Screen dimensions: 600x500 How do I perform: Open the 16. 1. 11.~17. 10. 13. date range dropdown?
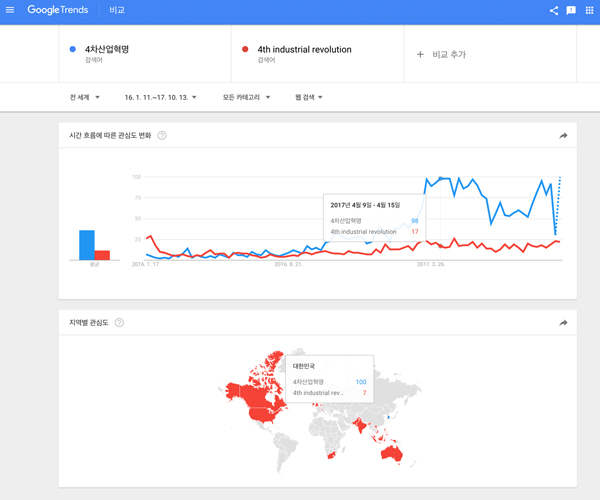click(160, 98)
